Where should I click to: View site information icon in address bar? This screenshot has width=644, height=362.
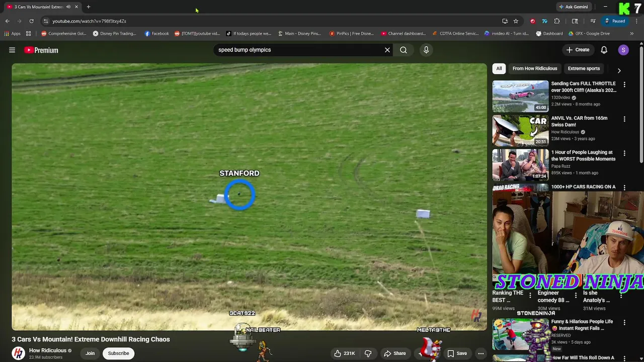coord(46,21)
